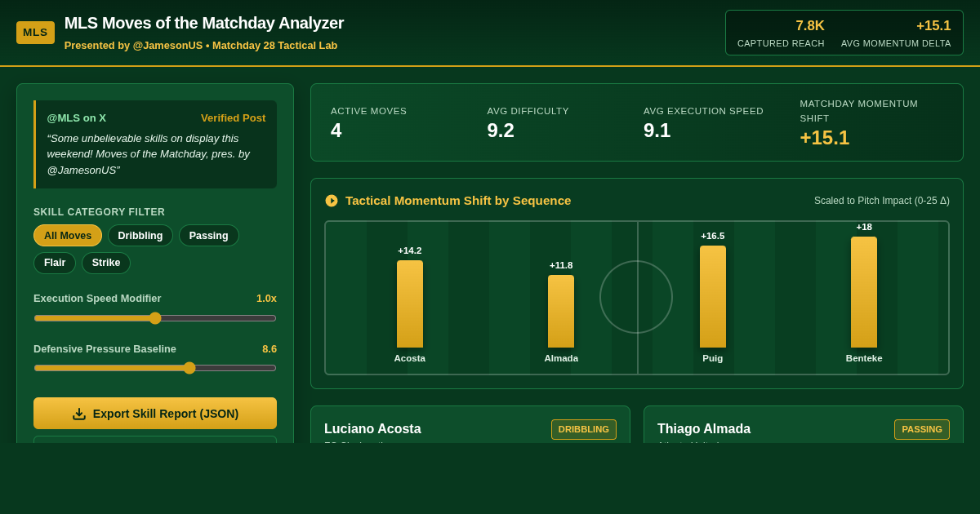Screen dimensions: 980x514
Task: Click the Defensive Pressure Baseline 8.6 value
Action: point(269,349)
